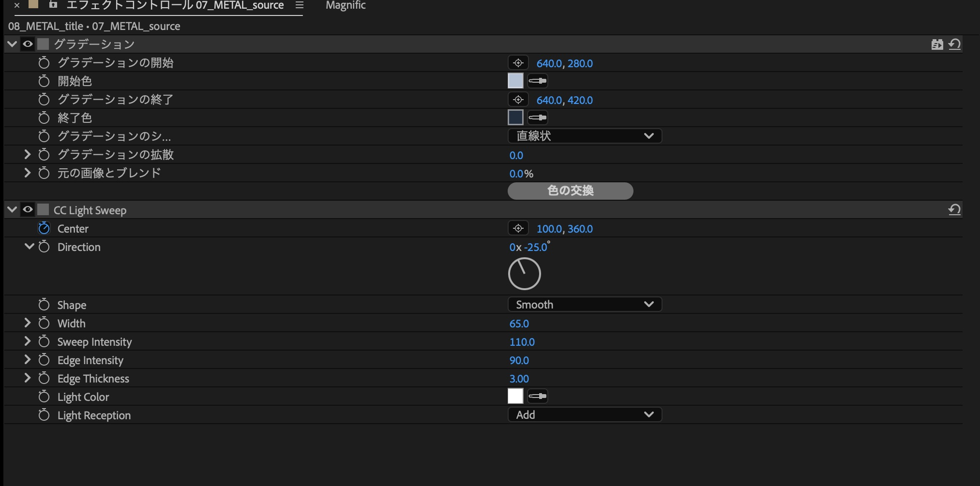The image size is (980, 486).
Task: Click the Direction angle dial
Action: click(x=525, y=274)
